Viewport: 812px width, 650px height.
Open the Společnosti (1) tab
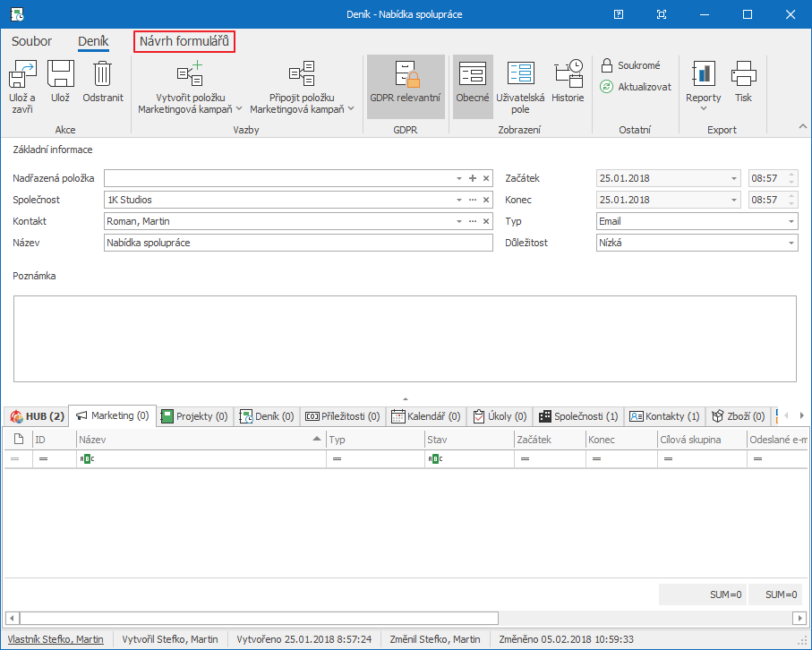578,416
